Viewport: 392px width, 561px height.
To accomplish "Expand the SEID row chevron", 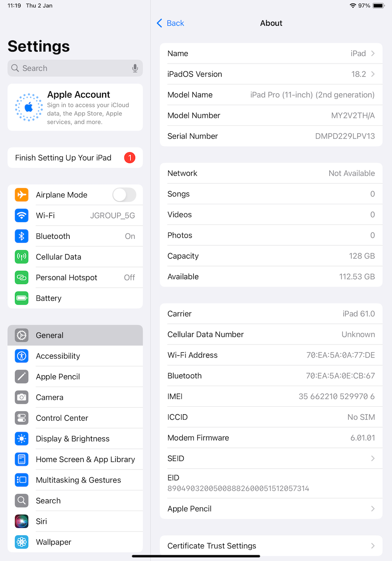I will coord(373,458).
